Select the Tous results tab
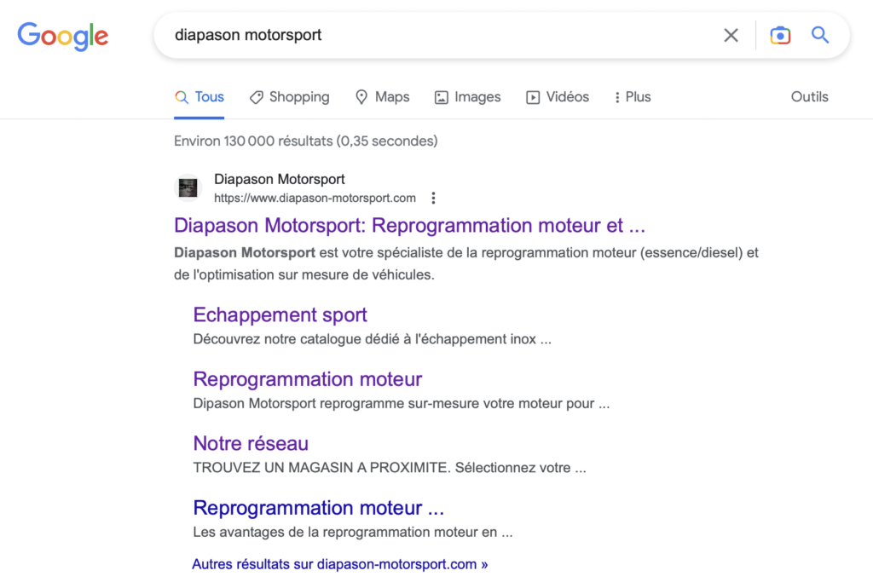 click(199, 97)
